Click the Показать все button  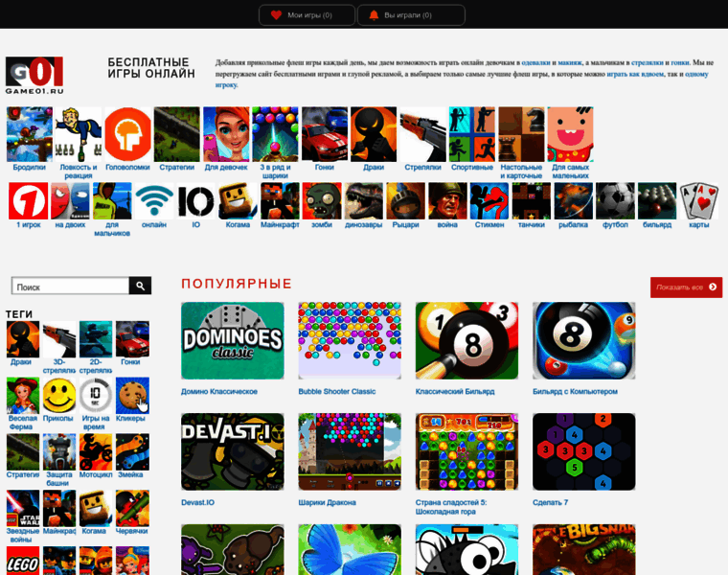click(686, 287)
